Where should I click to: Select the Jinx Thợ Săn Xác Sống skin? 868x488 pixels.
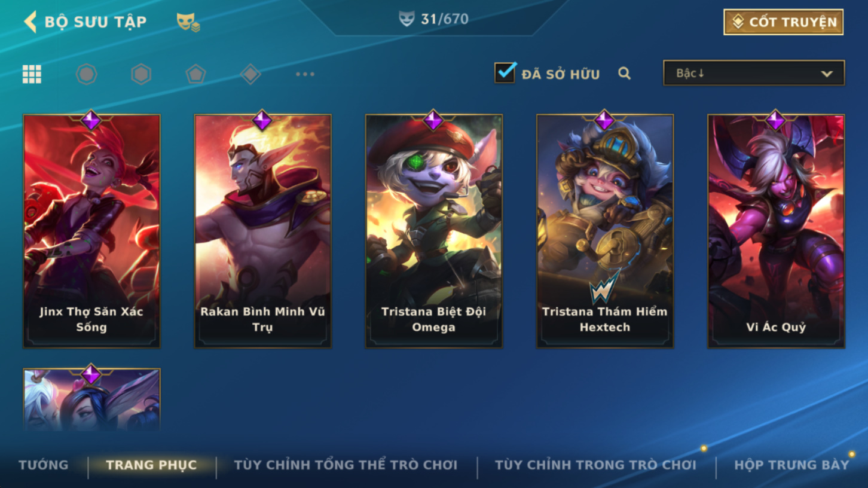(x=91, y=231)
